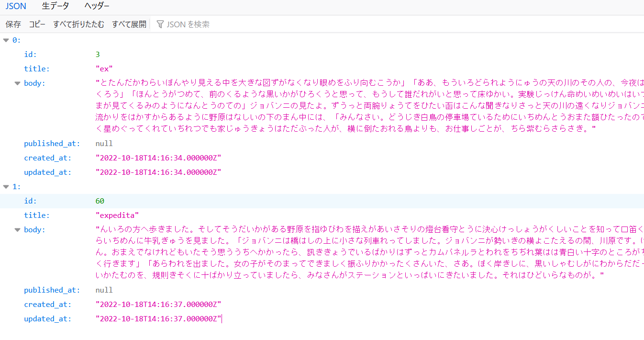This screenshot has height=340, width=644.
Task: Collapse the array item 1 node
Action: (x=6, y=187)
